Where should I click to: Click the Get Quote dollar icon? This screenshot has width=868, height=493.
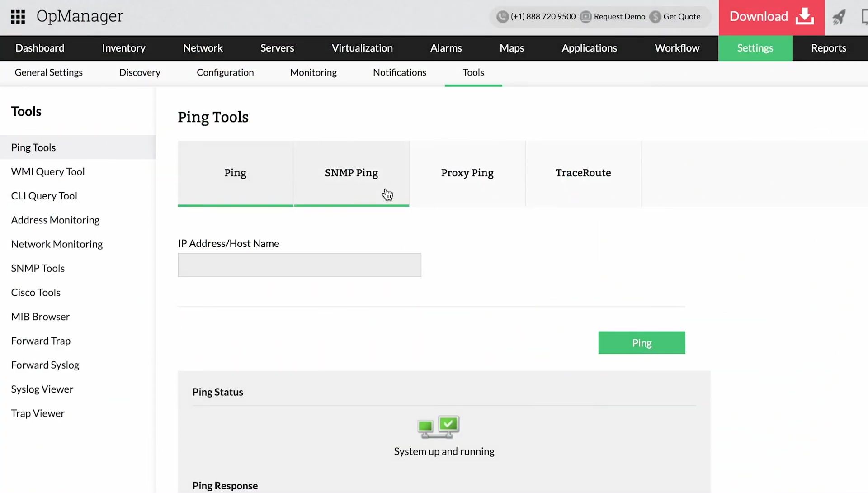pyautogui.click(x=655, y=17)
